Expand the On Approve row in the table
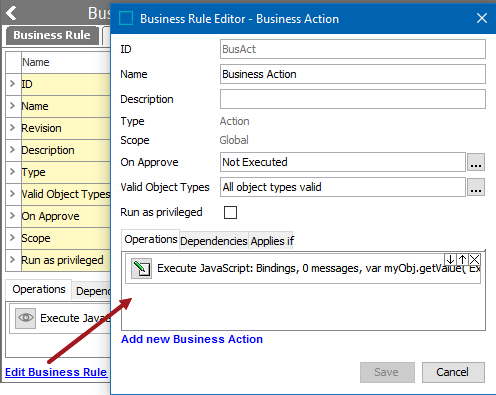The width and height of the screenshot is (496, 395). pos(13,216)
